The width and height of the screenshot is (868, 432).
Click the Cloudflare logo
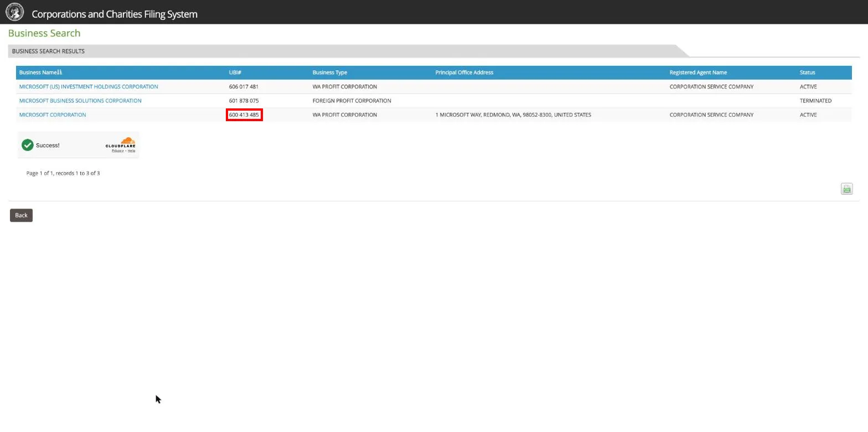point(121,143)
